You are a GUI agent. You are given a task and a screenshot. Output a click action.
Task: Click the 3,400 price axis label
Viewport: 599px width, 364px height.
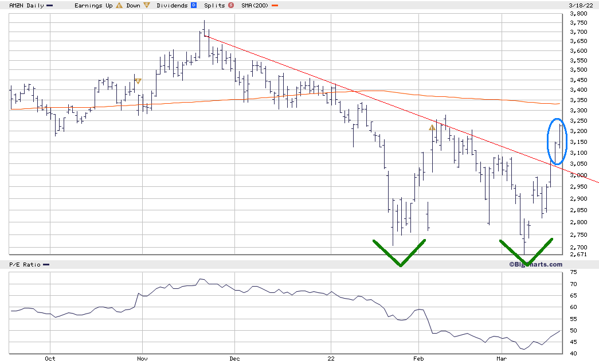pyautogui.click(x=578, y=90)
